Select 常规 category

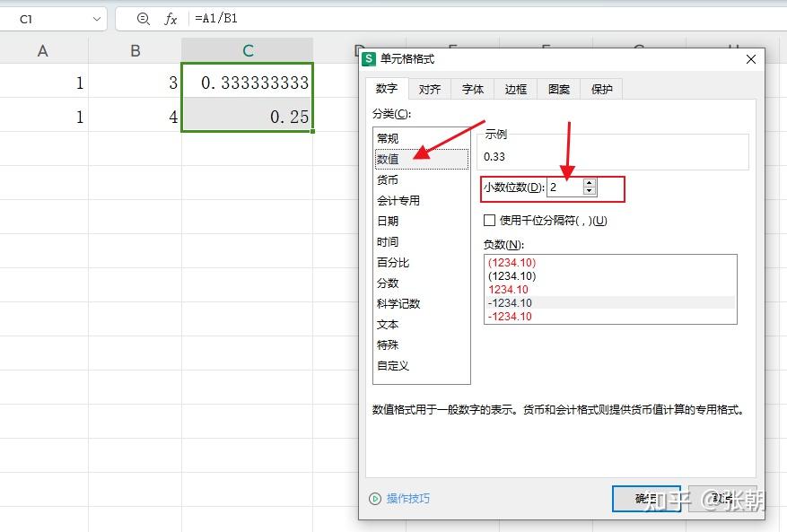point(421,138)
